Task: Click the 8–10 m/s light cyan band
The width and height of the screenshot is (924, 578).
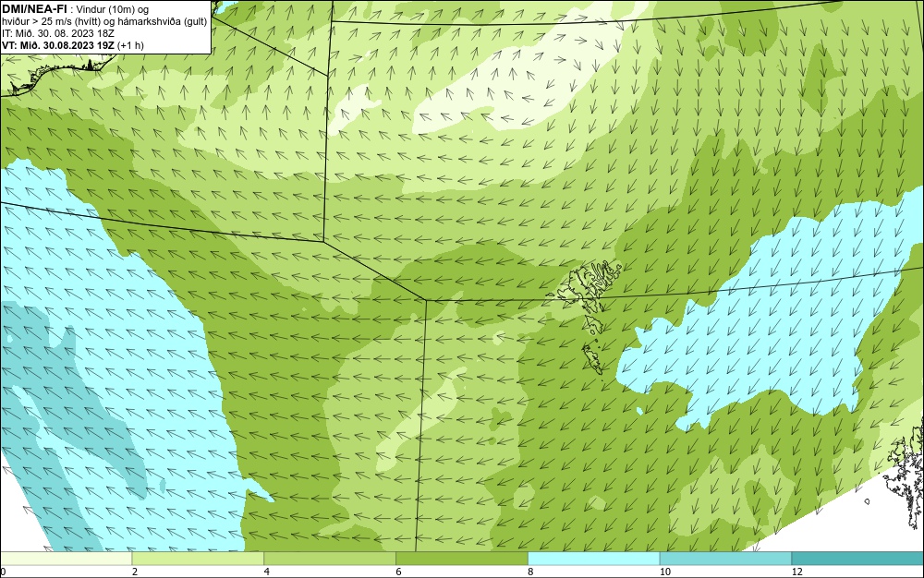Action: (x=594, y=559)
